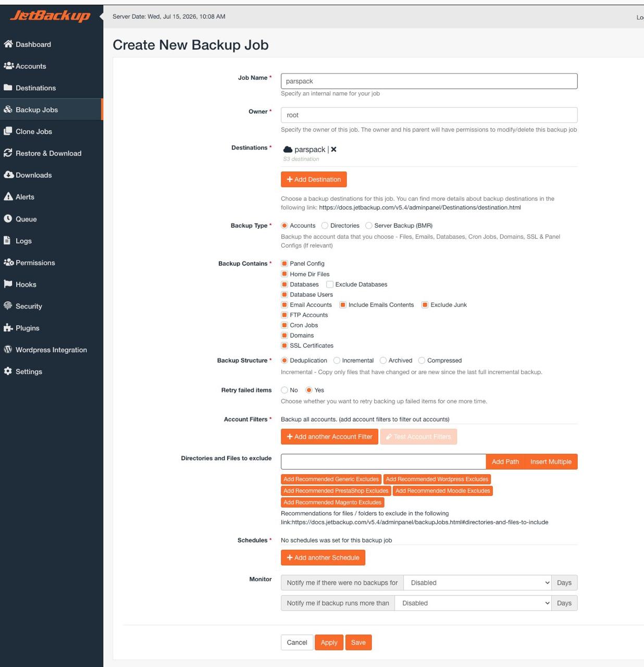This screenshot has width=644, height=667.
Task: Click the Restore & Download refresh icon
Action: [x=8, y=153]
